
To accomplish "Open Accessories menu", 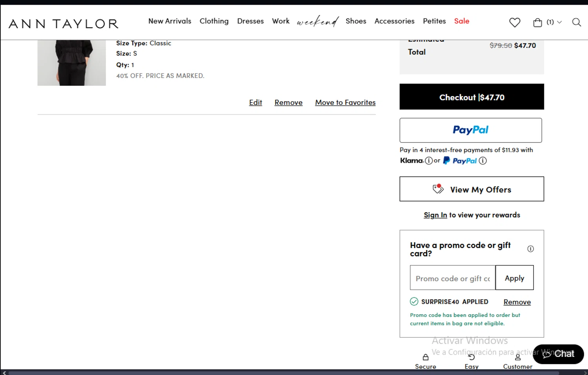I will tap(394, 21).
